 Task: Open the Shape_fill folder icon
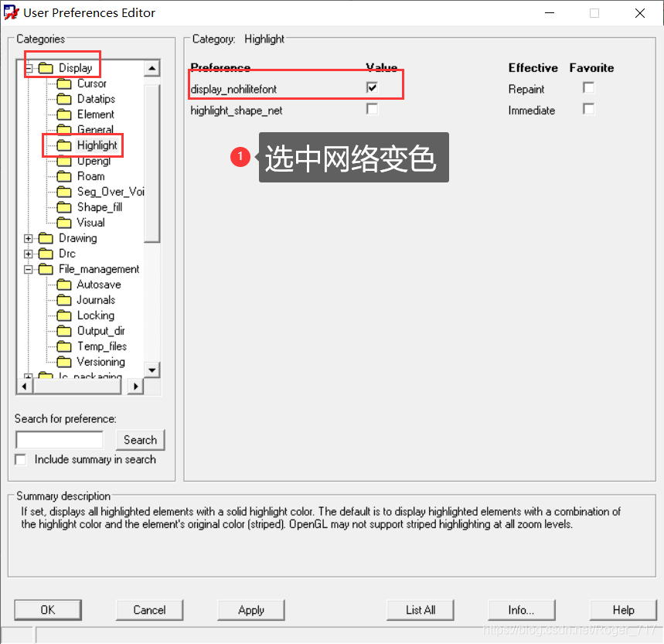pyautogui.click(x=63, y=207)
